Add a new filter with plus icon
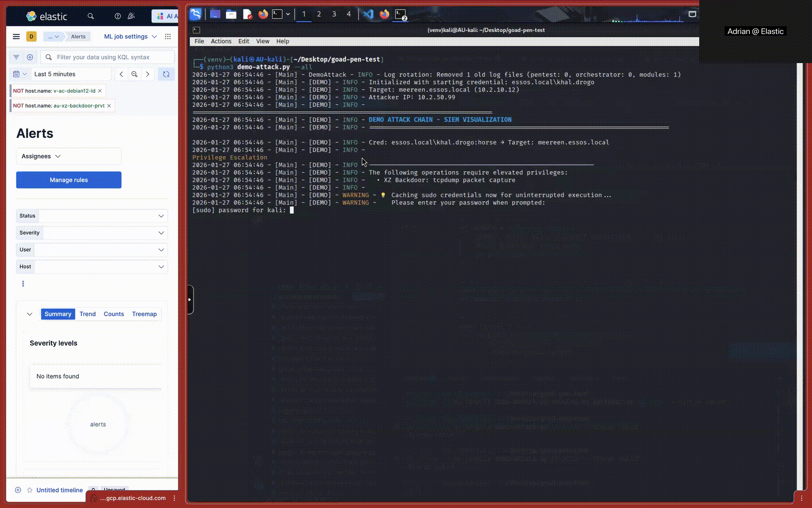 tap(30, 57)
